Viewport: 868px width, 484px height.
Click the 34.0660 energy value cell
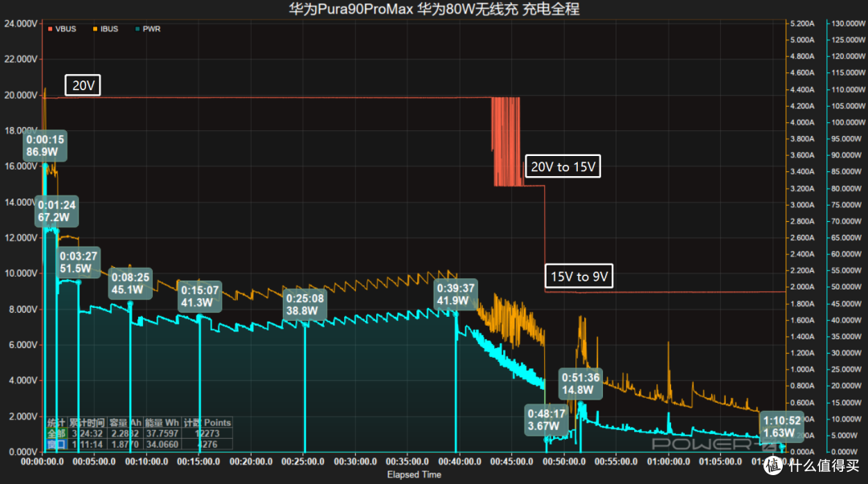click(162, 444)
